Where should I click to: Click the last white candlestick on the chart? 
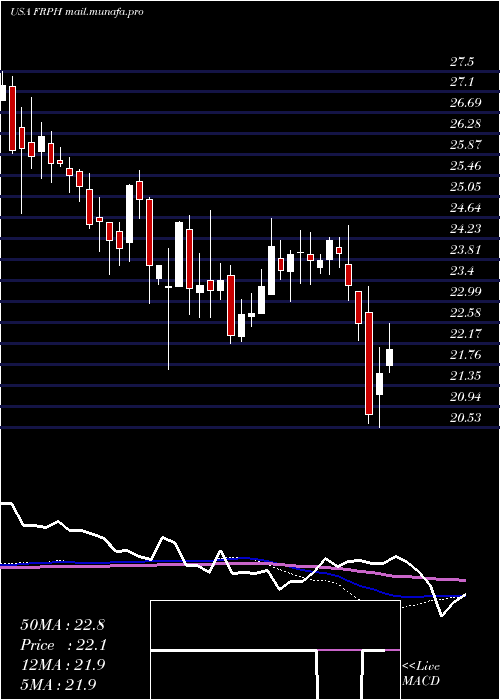click(389, 358)
